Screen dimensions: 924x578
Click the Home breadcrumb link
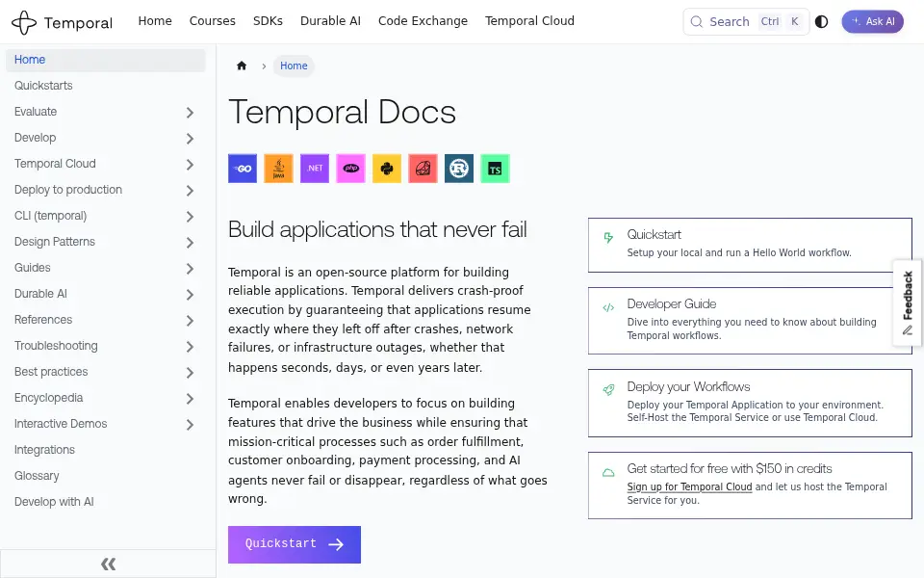(x=294, y=66)
